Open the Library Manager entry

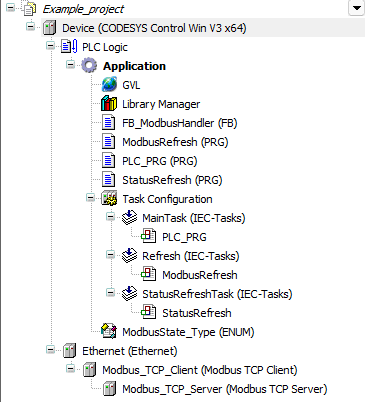click(161, 104)
